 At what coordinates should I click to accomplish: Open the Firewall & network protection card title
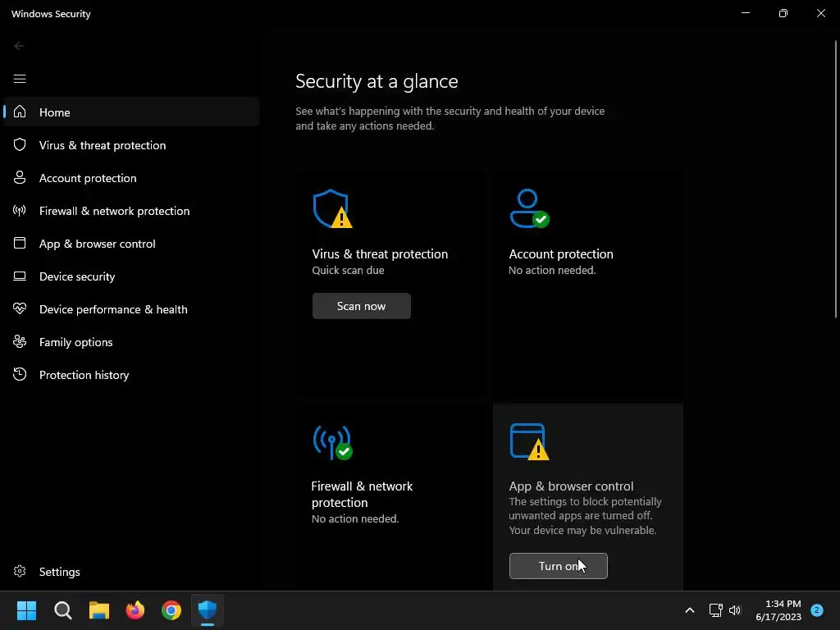click(362, 494)
